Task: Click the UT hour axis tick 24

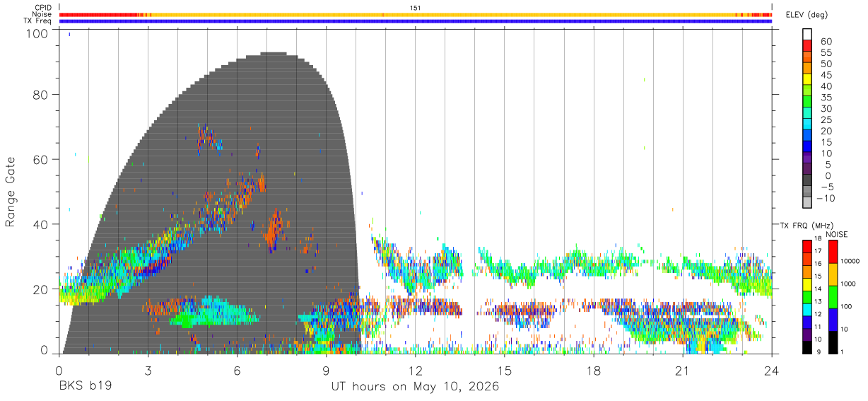Action: click(772, 371)
